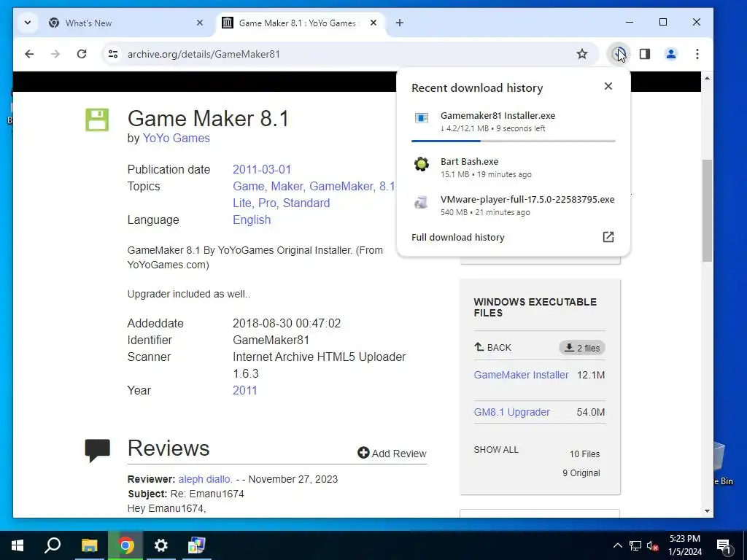Close the Game Maker 8.1 tab
Screen dimensions: 747x560
pos(373,23)
